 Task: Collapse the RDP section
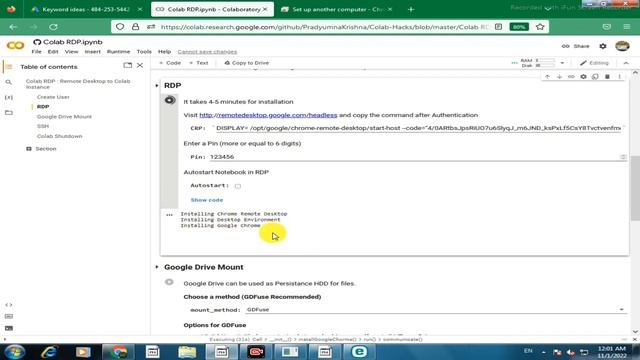(x=157, y=86)
